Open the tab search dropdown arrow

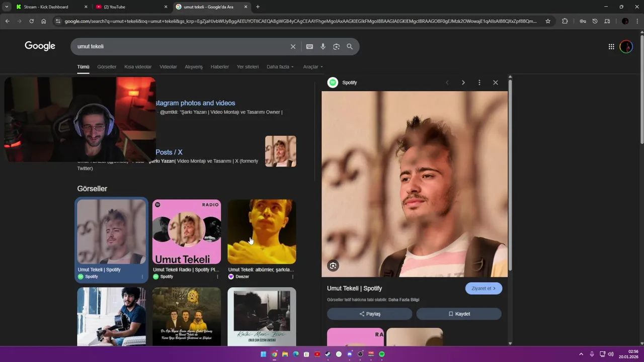pyautogui.click(x=7, y=7)
